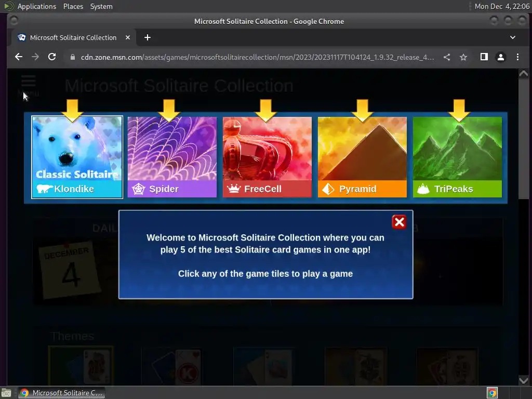Start the FreeCell game tile

coord(267,157)
